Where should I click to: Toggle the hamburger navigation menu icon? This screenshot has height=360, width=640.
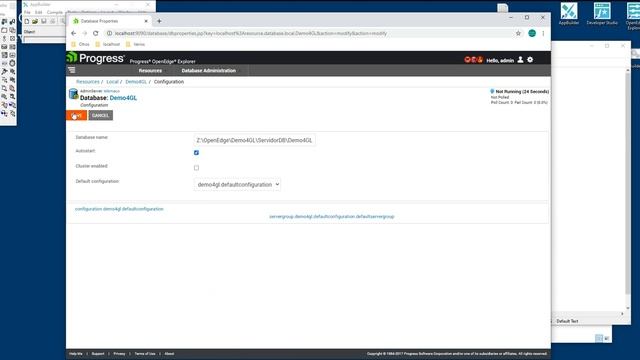click(72, 70)
